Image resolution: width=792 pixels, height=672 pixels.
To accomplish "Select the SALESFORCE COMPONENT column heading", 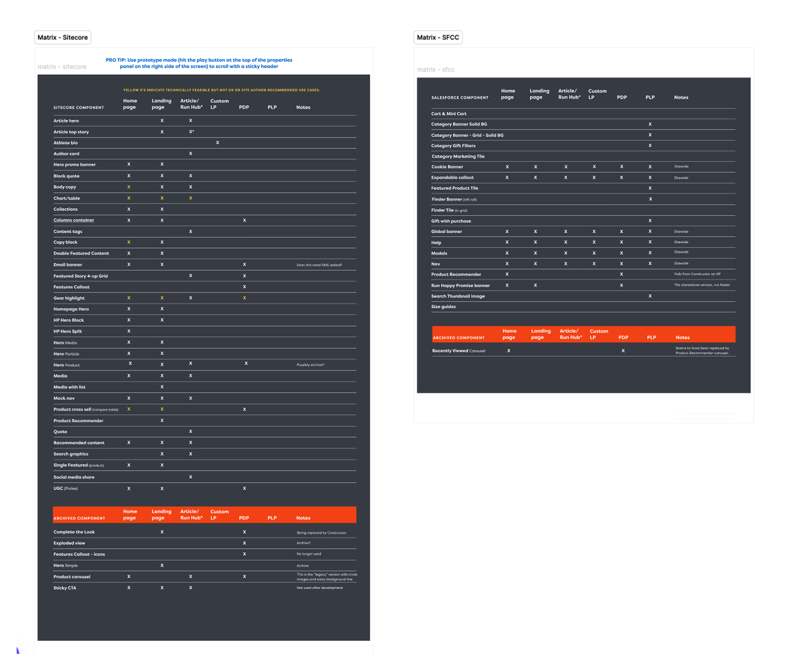I will (460, 98).
